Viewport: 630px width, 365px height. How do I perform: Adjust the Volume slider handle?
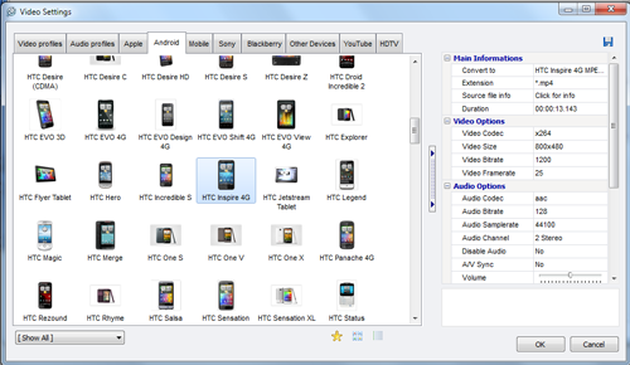pos(570,275)
